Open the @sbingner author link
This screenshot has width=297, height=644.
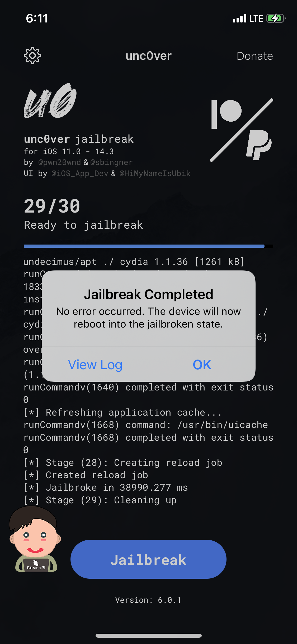(x=111, y=162)
